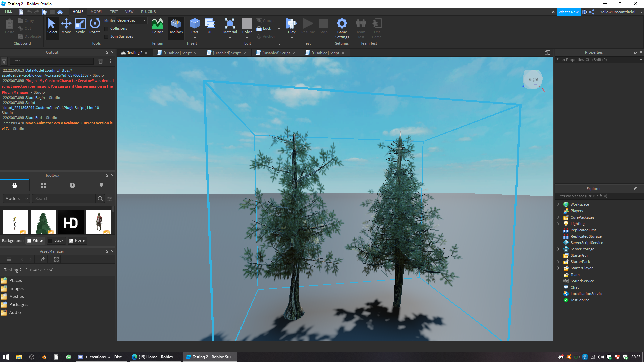Open Game Settings

click(342, 28)
